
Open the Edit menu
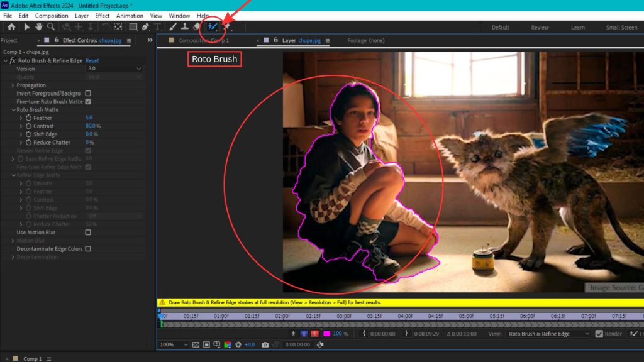tap(23, 16)
